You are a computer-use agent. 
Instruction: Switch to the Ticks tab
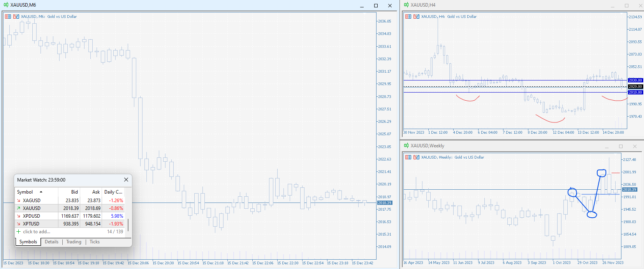(95, 242)
